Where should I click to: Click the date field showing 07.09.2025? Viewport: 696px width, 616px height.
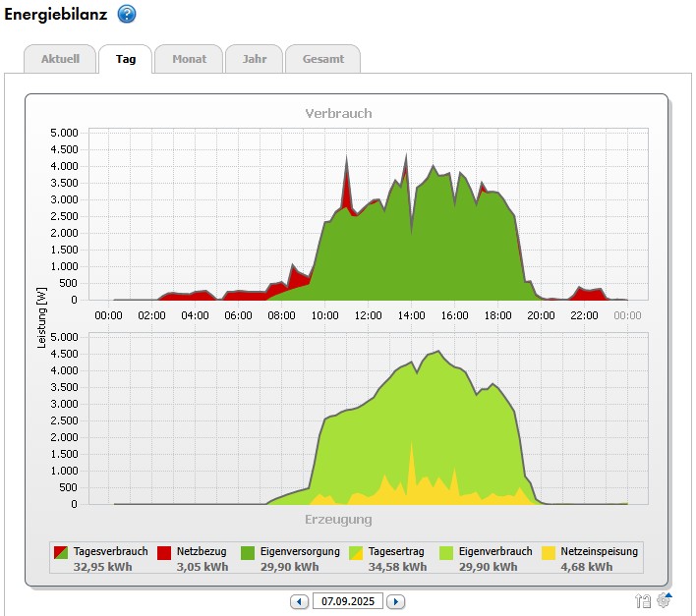point(347,601)
